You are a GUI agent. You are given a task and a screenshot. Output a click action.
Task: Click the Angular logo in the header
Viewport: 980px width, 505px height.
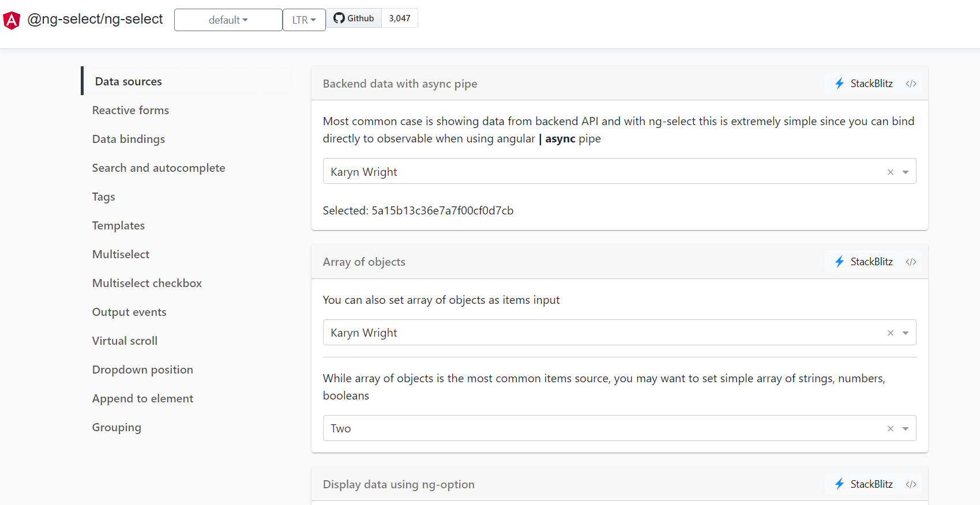[x=12, y=20]
